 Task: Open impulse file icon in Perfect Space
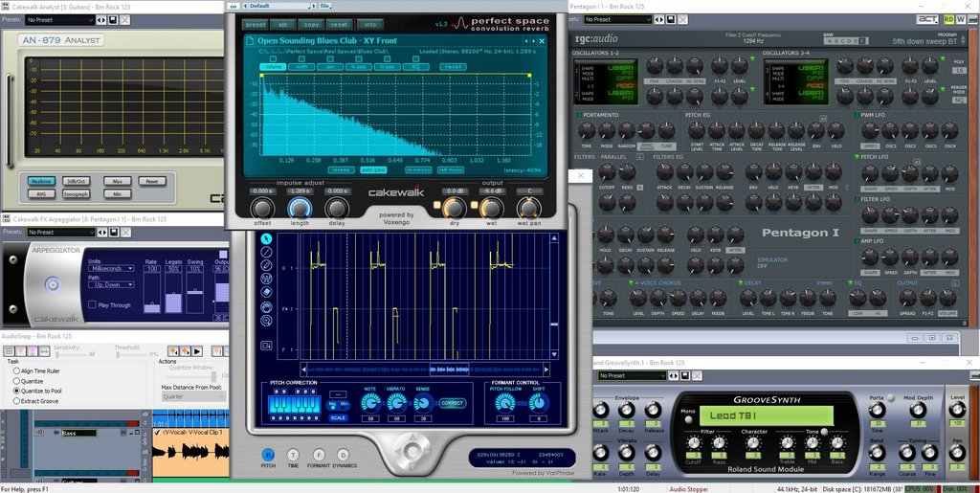251,40
